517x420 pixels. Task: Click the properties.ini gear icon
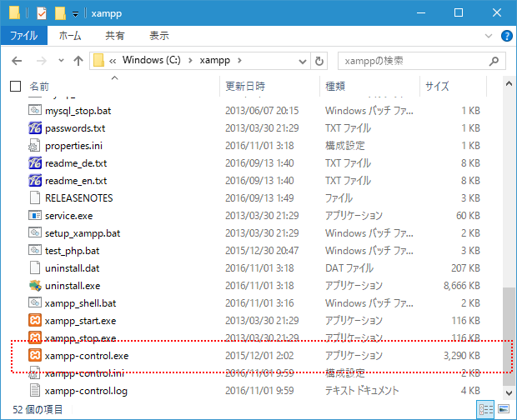[35, 145]
